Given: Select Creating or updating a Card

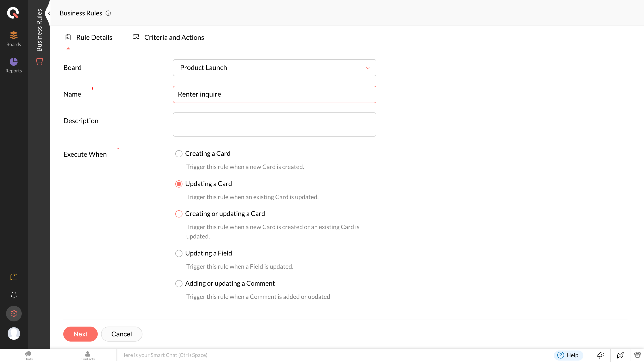Looking at the screenshot, I should [x=179, y=214].
